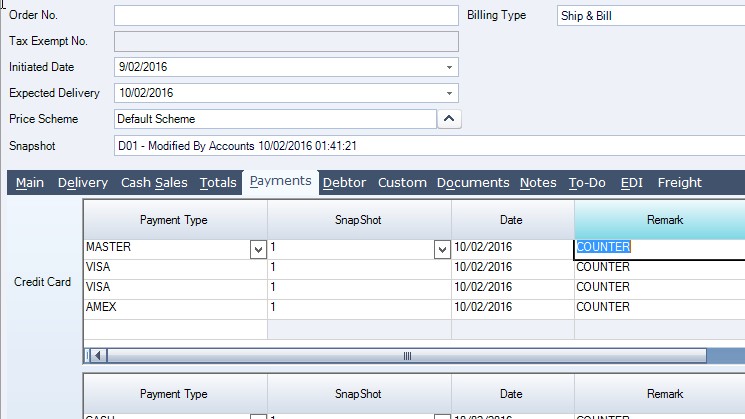The image size is (745, 419).
Task: Switch to the Main tab
Action: click(30, 183)
